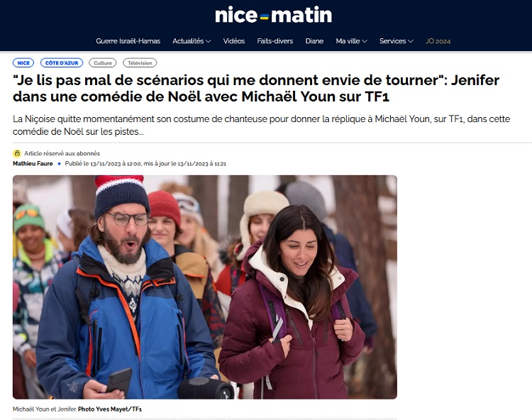Screen dimensions: 532x420
Task: Go to Faits-divers section
Action: (x=275, y=41)
